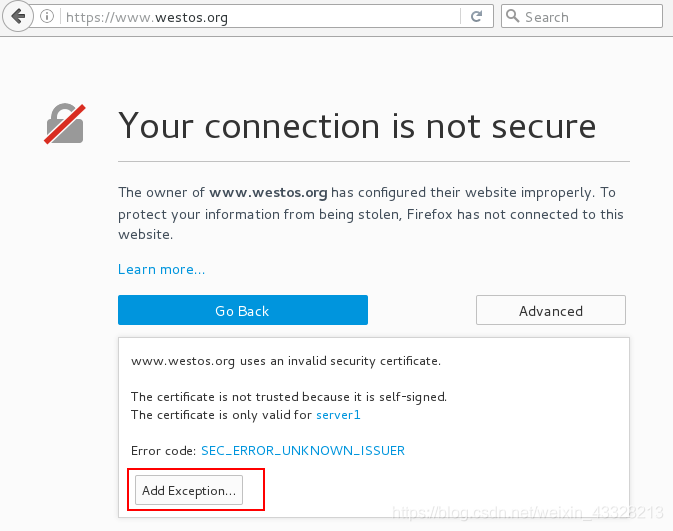Click the "not trusted because it is self-signed" line
Screen dimensions: 673x531
pos(289,397)
